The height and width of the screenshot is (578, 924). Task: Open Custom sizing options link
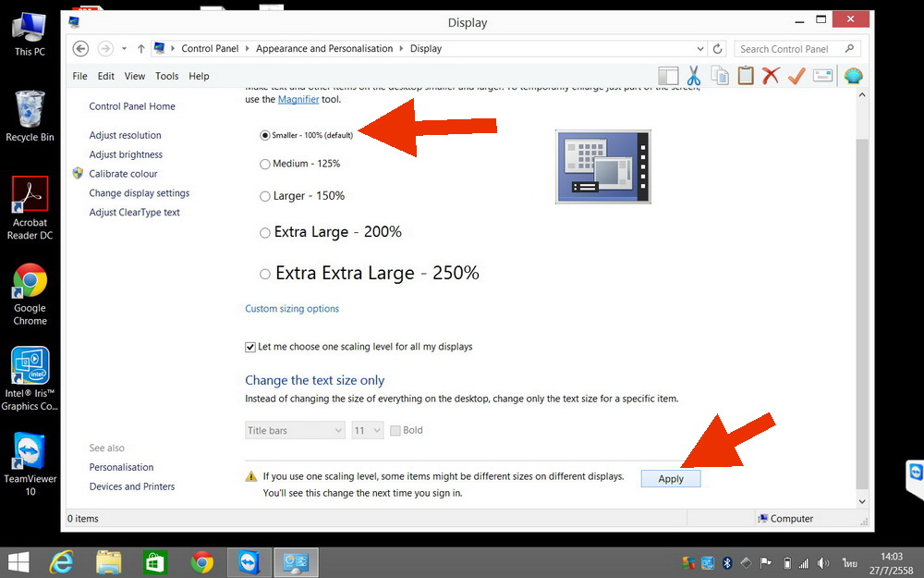(x=292, y=309)
